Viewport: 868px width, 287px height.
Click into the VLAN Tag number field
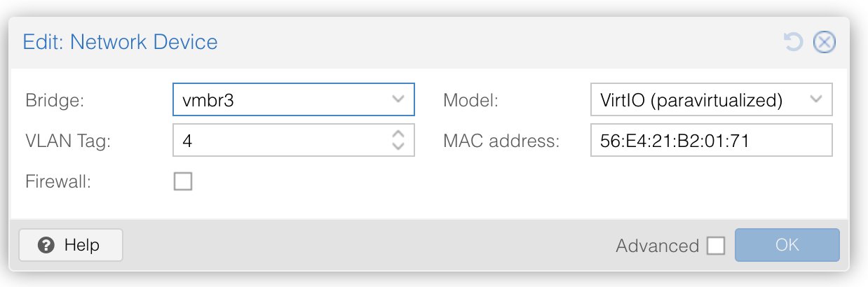coord(280,141)
